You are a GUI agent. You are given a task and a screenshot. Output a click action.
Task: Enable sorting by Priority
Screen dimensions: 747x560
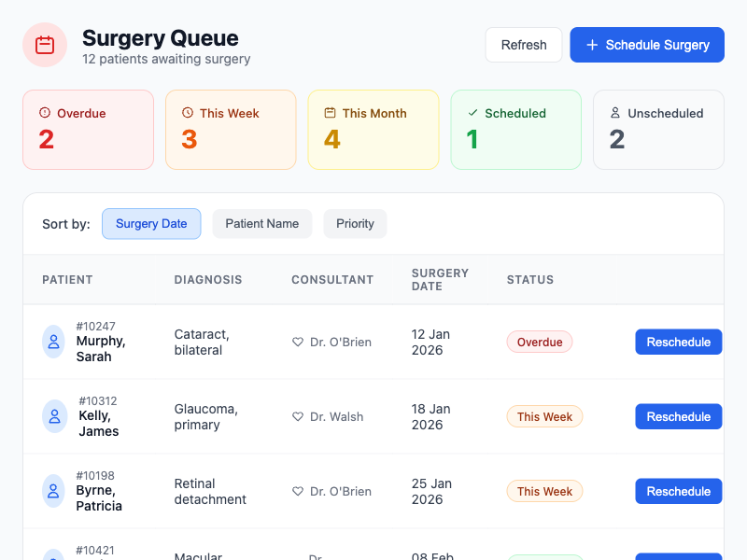[x=355, y=223]
